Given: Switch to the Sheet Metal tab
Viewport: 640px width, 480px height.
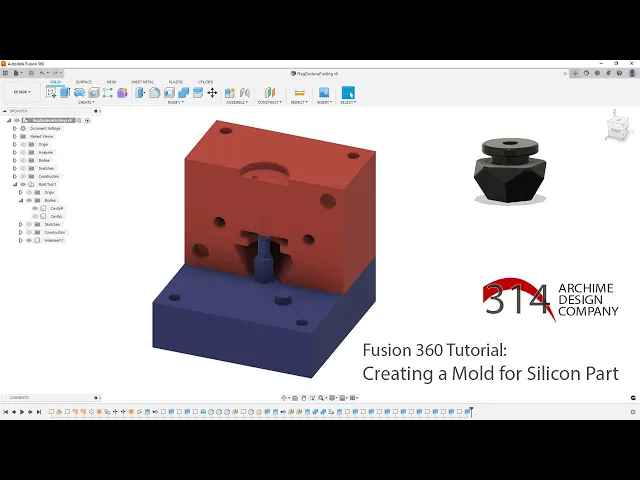Looking at the screenshot, I should pyautogui.click(x=142, y=82).
